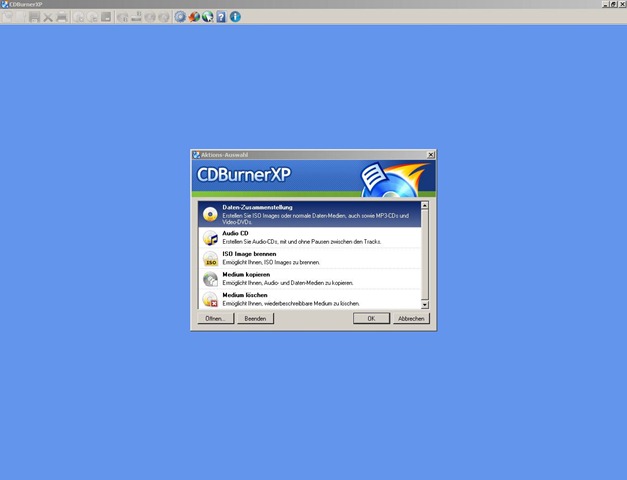
Task: Click the Öffnen... button
Action: (x=216, y=318)
